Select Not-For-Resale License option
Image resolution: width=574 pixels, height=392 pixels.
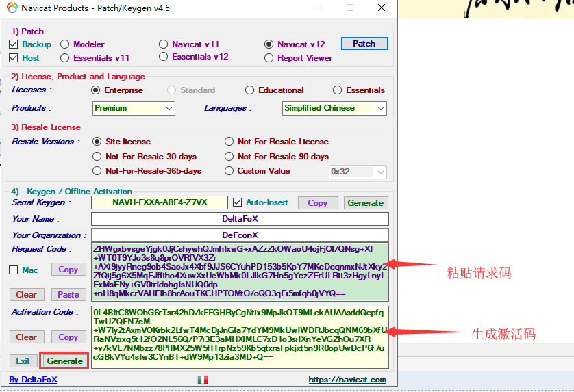tap(229, 141)
